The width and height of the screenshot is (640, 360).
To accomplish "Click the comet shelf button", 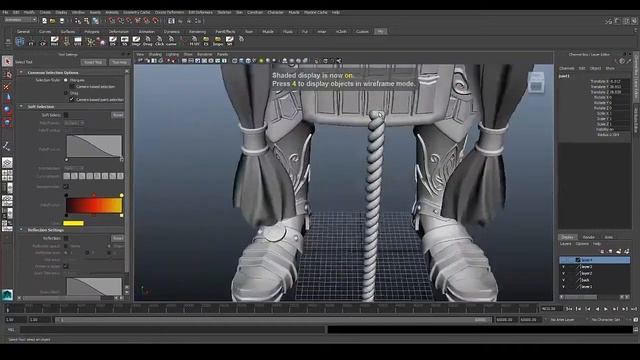I will [171, 41].
